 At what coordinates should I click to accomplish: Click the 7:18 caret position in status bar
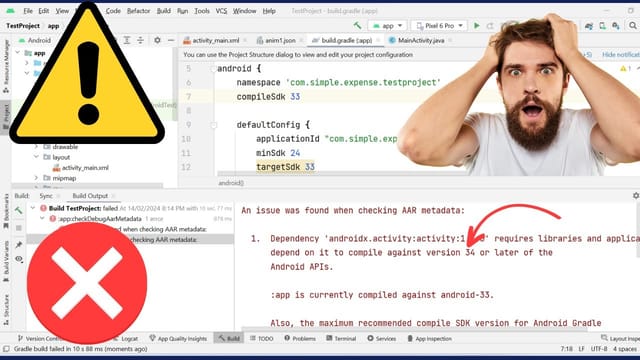(x=567, y=349)
